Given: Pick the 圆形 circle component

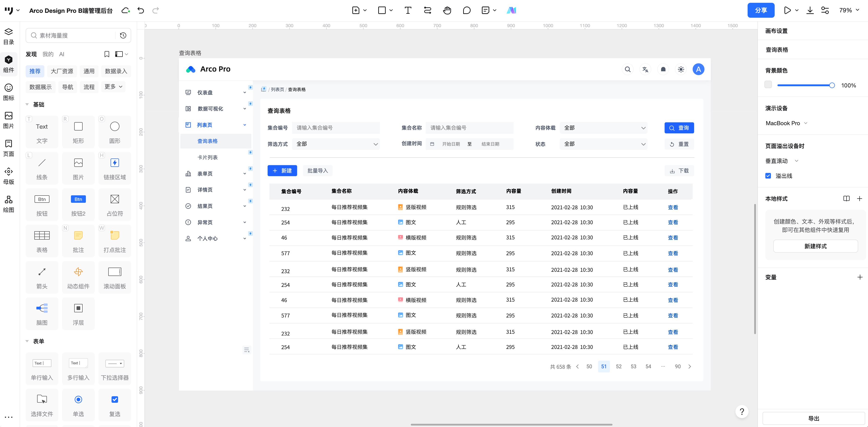Looking at the screenshot, I should pyautogui.click(x=115, y=132).
